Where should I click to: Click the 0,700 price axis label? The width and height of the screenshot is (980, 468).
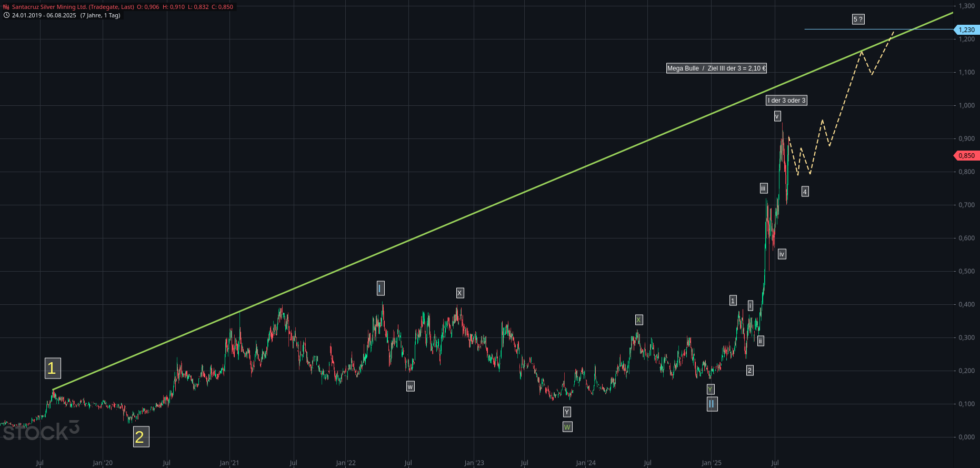(966, 205)
